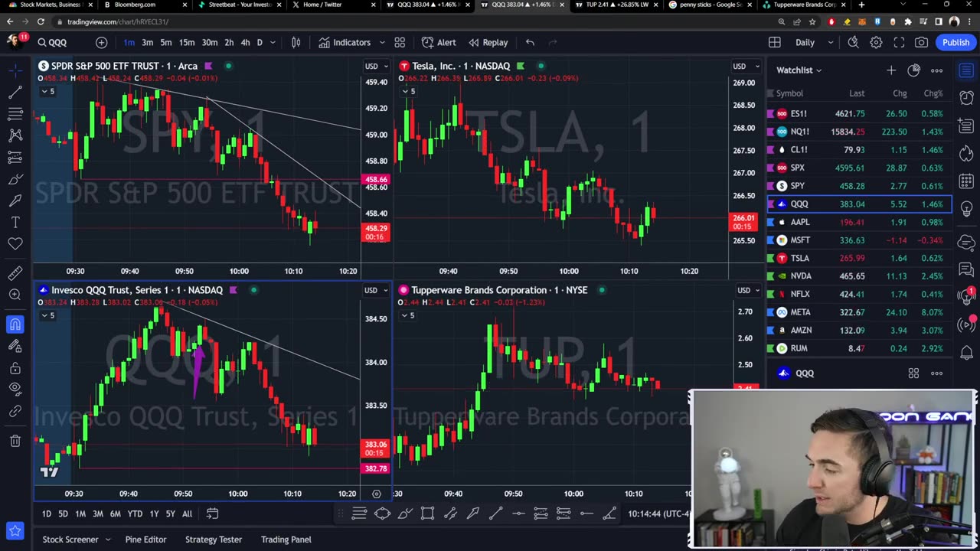Select the crosshair cursor tool

[15, 70]
